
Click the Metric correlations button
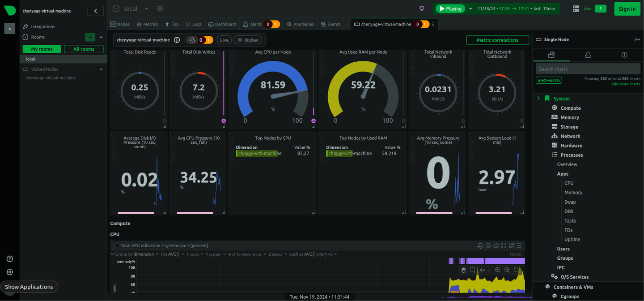(497, 40)
